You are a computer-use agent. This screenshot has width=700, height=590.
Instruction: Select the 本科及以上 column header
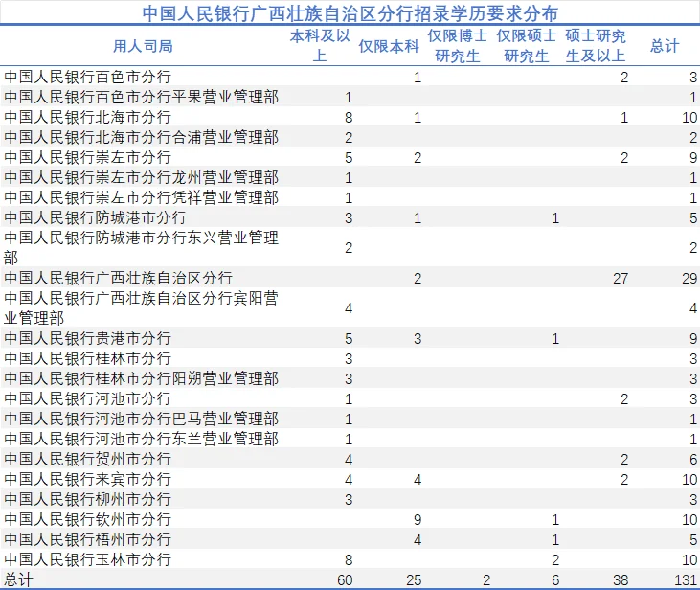click(320, 46)
